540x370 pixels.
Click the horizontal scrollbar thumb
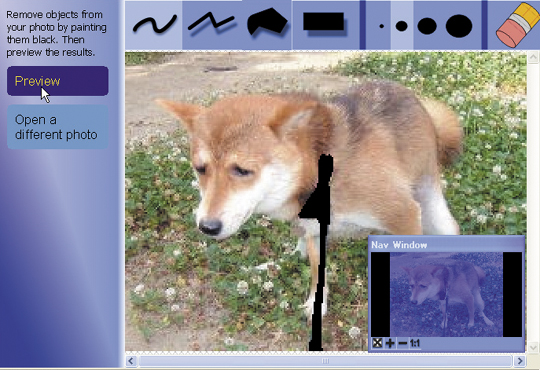pos(325,361)
